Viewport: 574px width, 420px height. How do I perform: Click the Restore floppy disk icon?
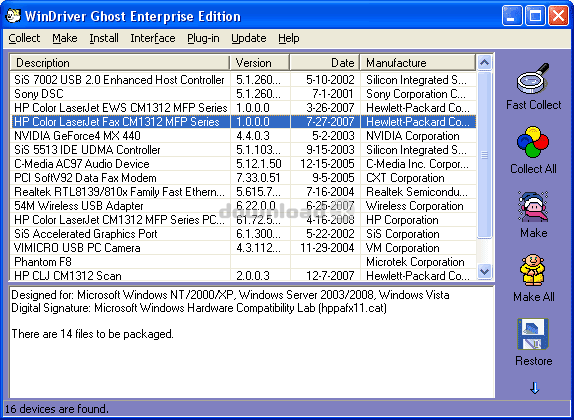[x=533, y=334]
